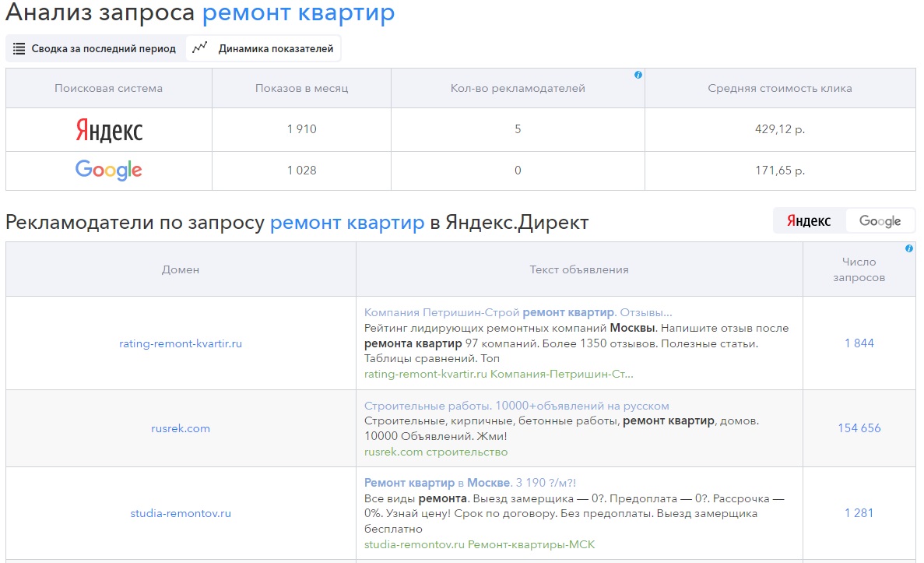Screen dimensions: 924x563
Task: Click Показов в месяц column header
Action: click(x=302, y=89)
